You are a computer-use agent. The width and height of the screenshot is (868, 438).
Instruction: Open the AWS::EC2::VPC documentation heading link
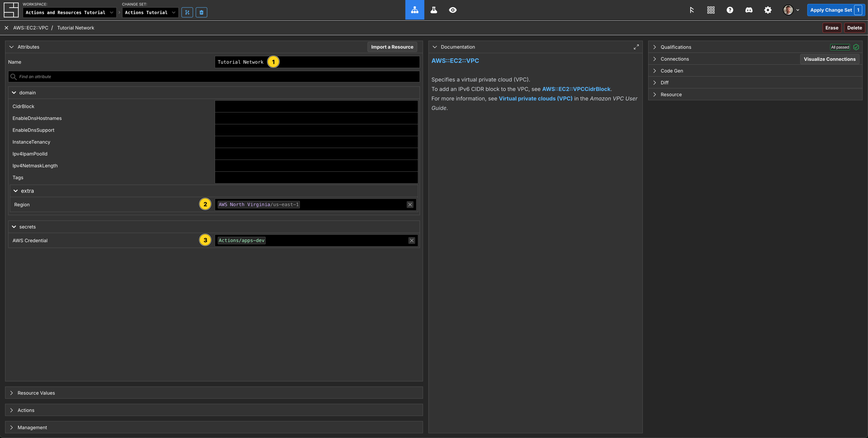tap(455, 61)
